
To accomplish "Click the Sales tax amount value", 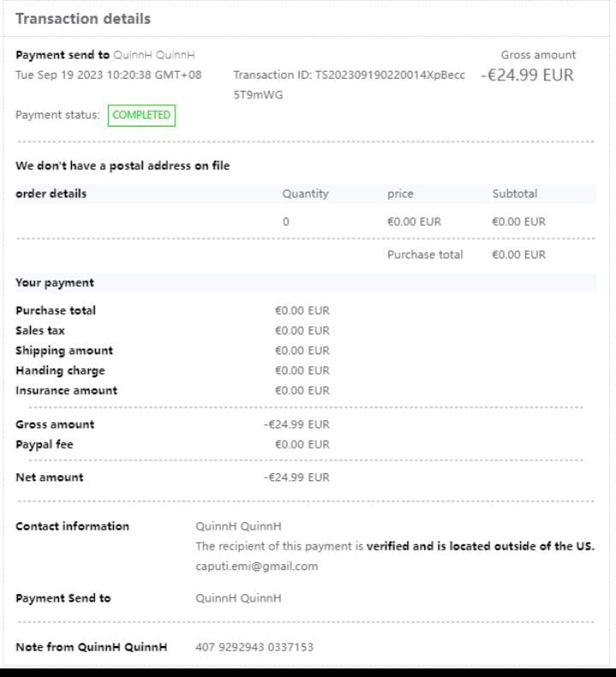I will click(x=302, y=330).
